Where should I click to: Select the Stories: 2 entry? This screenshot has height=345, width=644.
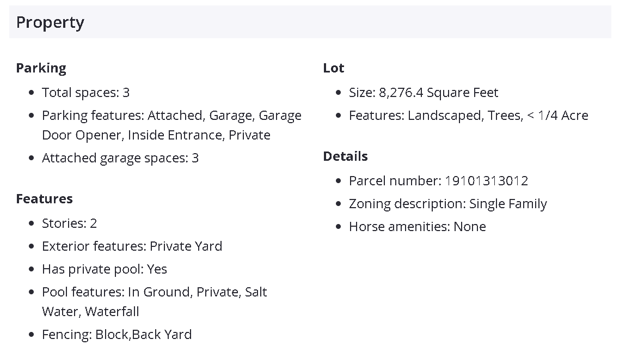(x=69, y=223)
